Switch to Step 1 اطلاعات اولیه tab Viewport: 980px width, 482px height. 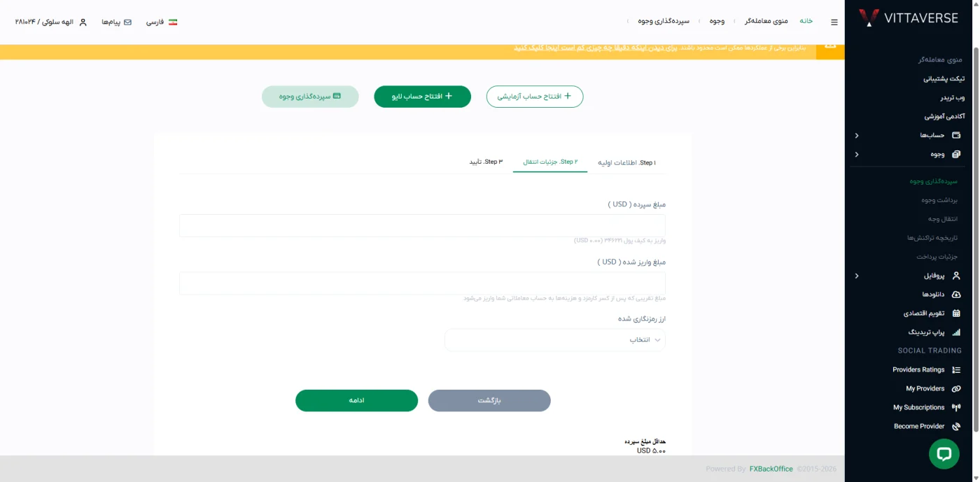[626, 162]
